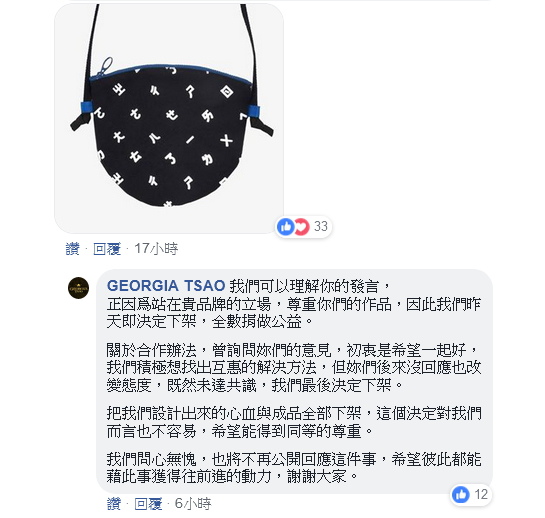Click like icon showing 12 on reply
Screen dimensions: 545x518
tap(461, 494)
